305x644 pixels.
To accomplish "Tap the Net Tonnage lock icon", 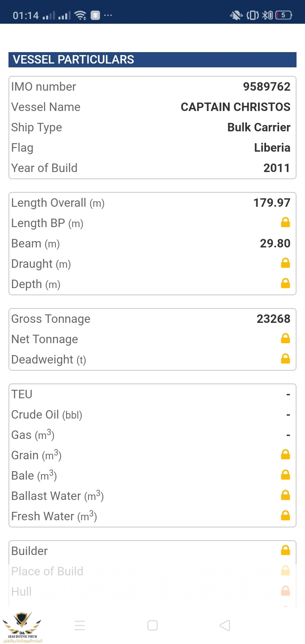I will 286,339.
